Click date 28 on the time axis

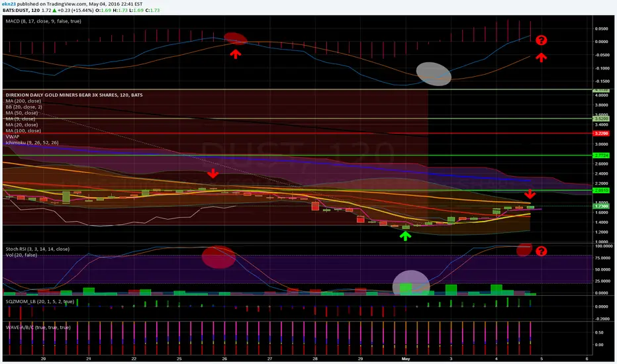pos(315,359)
